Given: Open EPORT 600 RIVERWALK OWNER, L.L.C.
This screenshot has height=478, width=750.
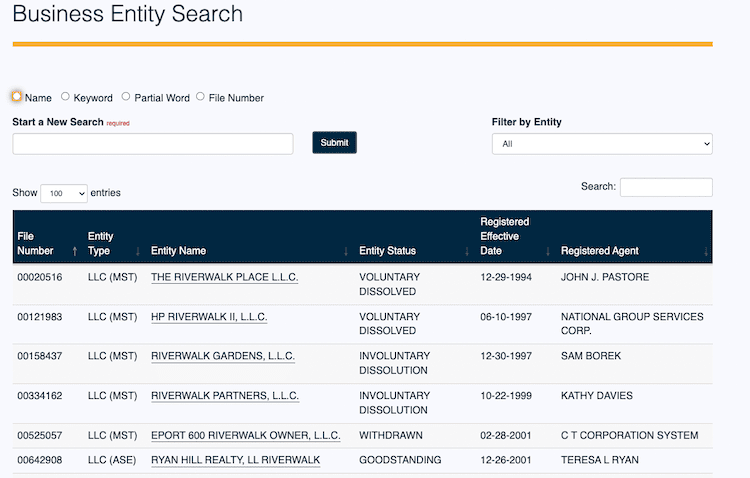Looking at the screenshot, I should (x=245, y=436).
